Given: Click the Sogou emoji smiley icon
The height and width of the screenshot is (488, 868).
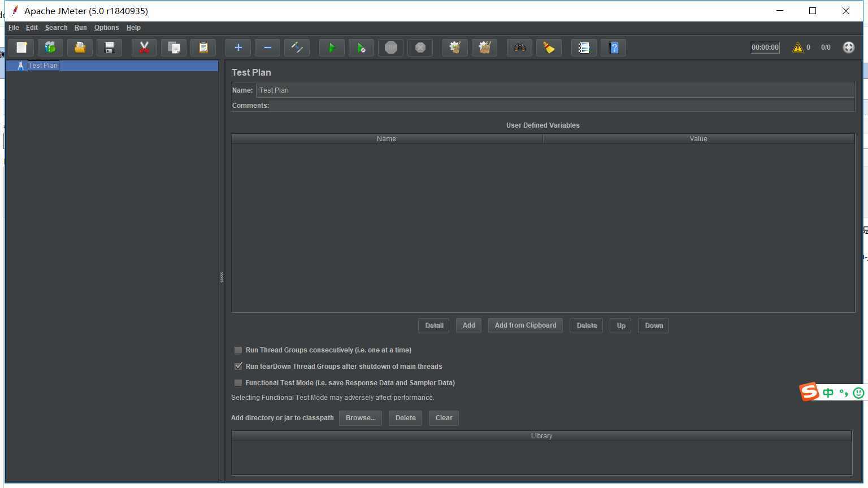Looking at the screenshot, I should pyautogui.click(x=858, y=393).
